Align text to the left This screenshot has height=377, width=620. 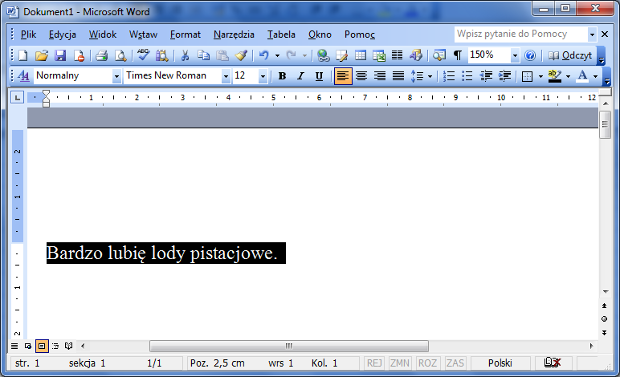[343, 76]
